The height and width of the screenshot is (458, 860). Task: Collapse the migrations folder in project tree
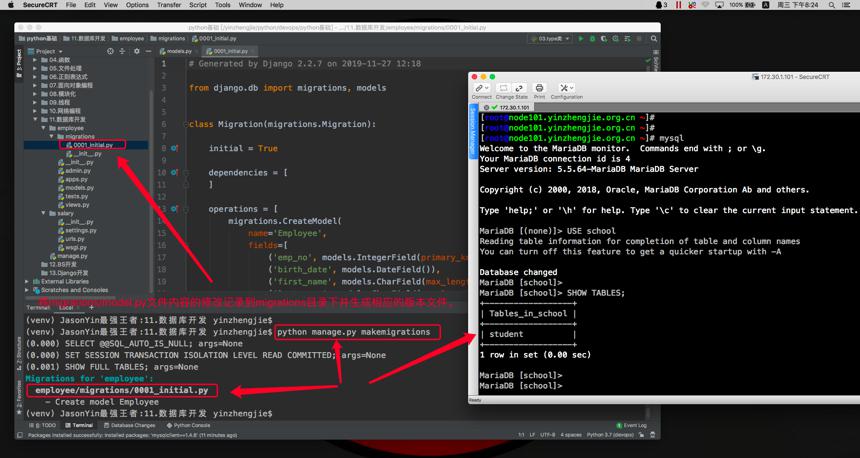(x=52, y=137)
